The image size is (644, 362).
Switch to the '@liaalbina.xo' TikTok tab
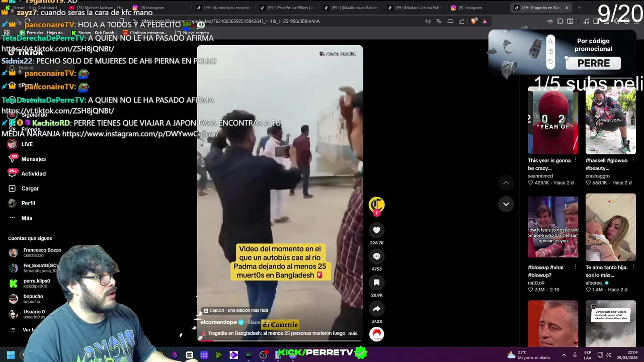(x=351, y=8)
